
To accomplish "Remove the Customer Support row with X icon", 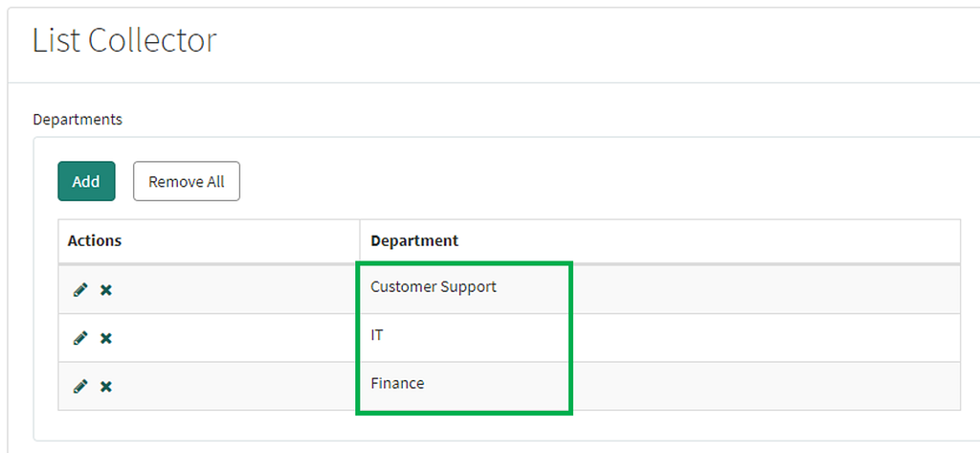I will pyautogui.click(x=106, y=289).
